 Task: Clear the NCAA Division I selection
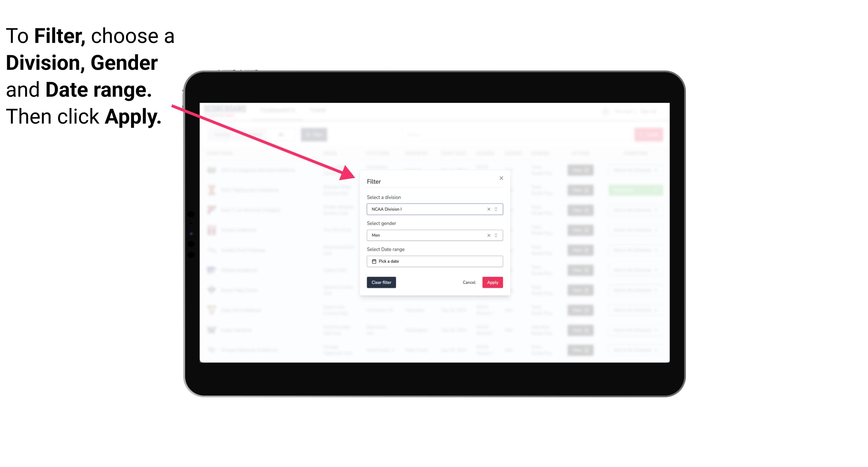click(488, 209)
